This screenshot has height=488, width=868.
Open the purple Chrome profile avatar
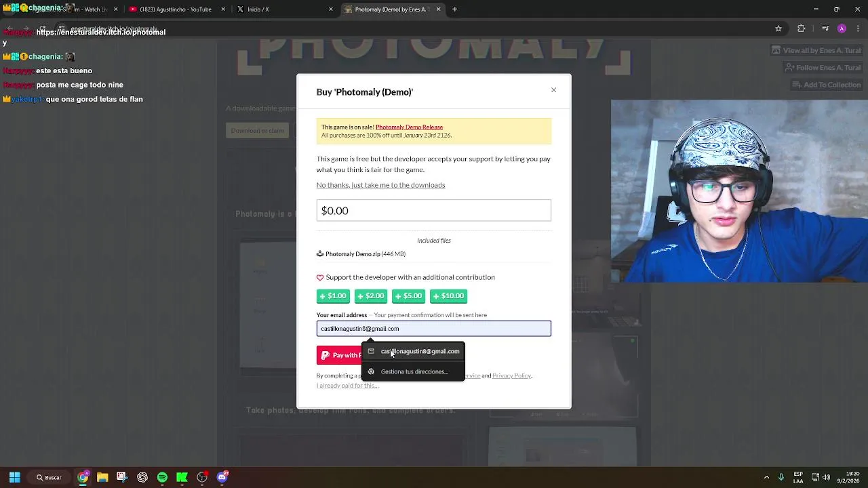[842, 28]
